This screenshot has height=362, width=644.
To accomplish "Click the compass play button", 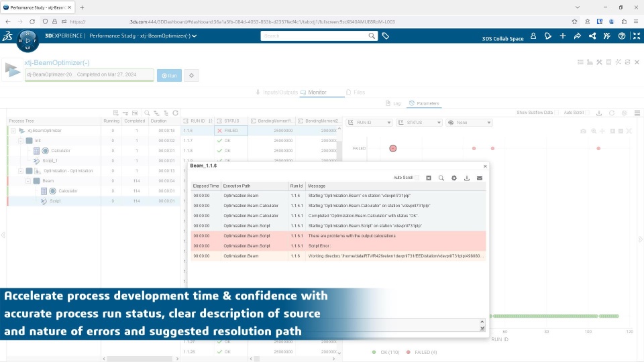I will (28, 40).
